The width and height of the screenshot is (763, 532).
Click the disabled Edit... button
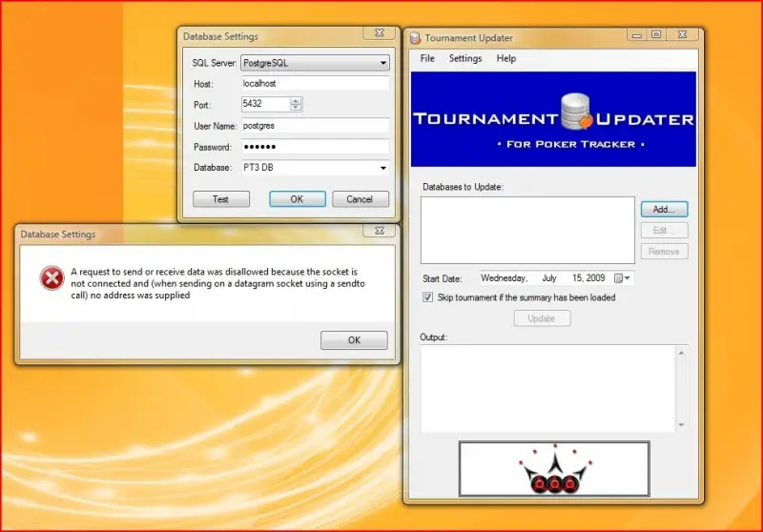pyautogui.click(x=664, y=230)
